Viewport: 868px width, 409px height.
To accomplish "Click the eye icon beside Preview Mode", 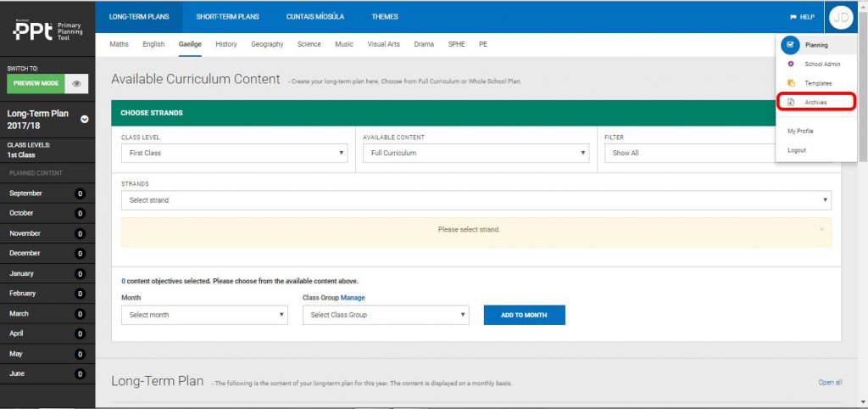I will tap(76, 84).
